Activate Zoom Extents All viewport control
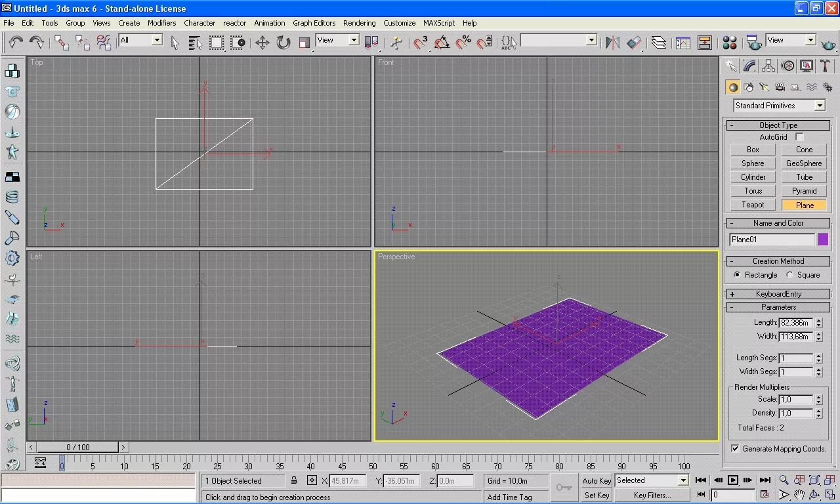Image resolution: width=840 pixels, height=504 pixels. point(829,480)
